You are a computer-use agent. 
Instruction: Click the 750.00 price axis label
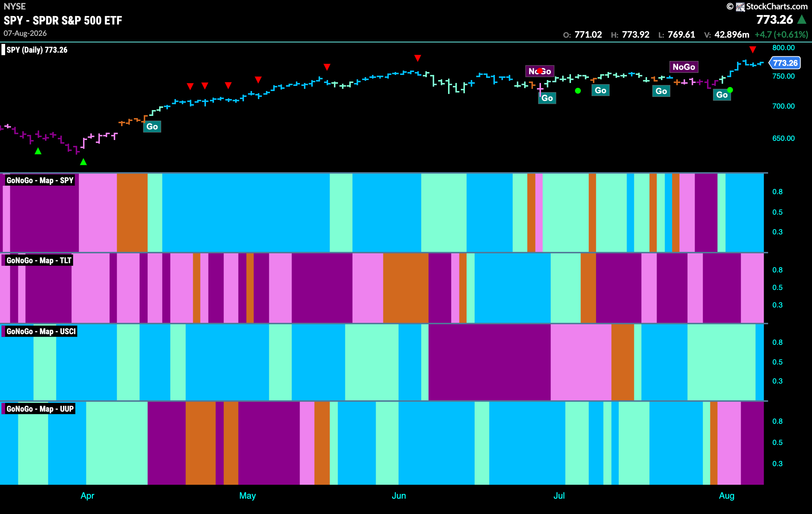point(783,76)
